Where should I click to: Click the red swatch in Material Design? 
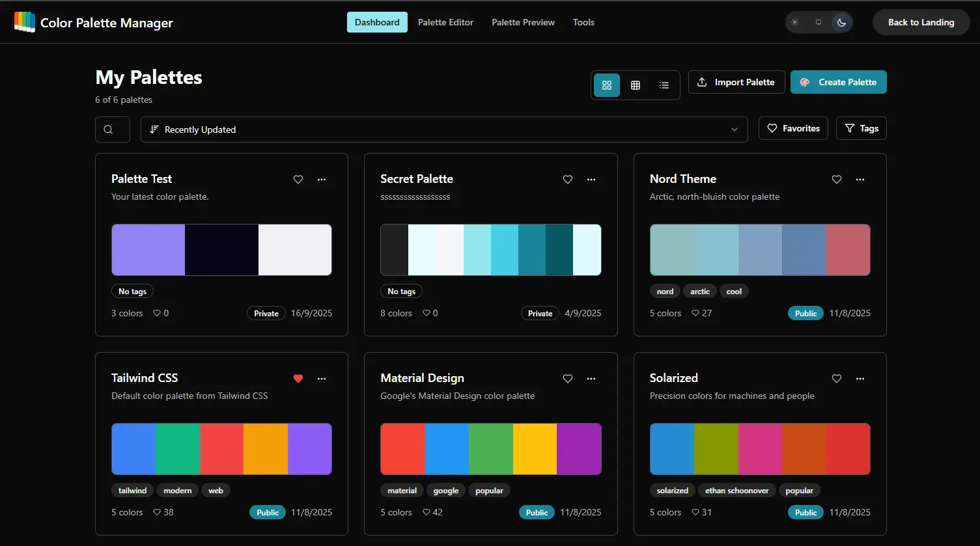point(402,449)
